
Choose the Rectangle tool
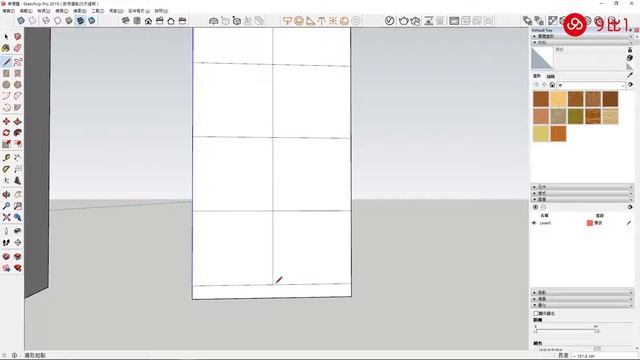point(6,73)
